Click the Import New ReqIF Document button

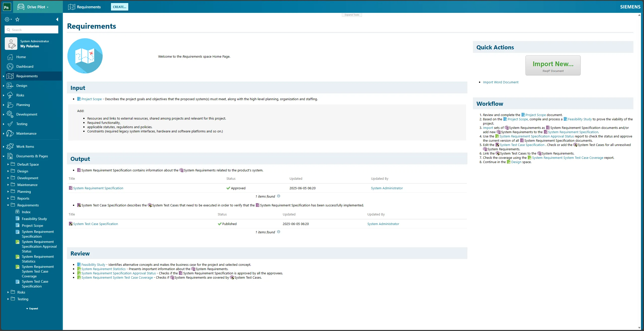(x=553, y=65)
